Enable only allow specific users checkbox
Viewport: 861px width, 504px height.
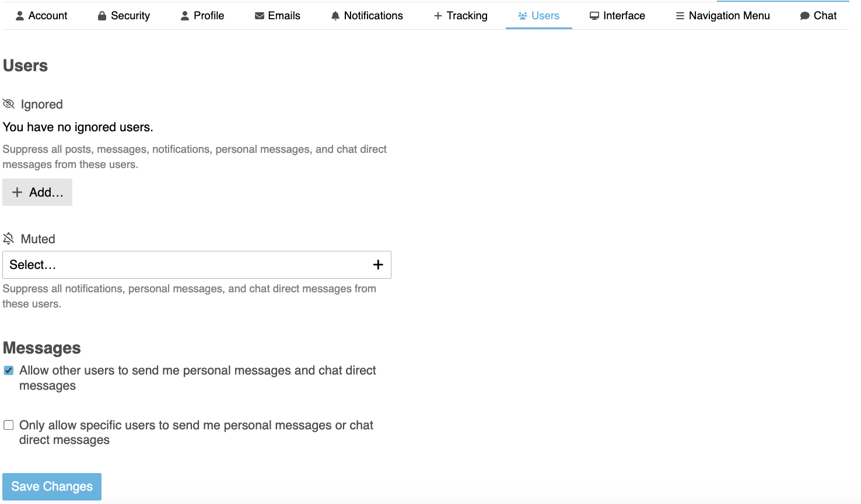point(9,425)
